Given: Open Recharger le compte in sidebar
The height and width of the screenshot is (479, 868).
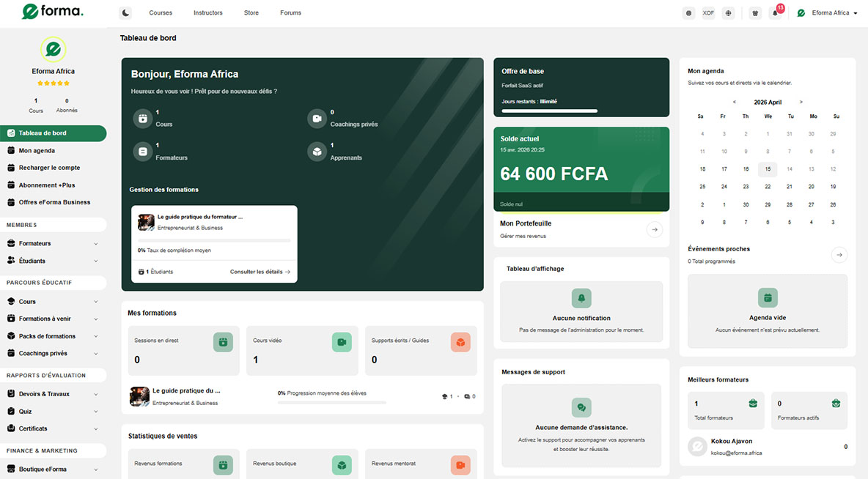Looking at the screenshot, I should point(49,168).
